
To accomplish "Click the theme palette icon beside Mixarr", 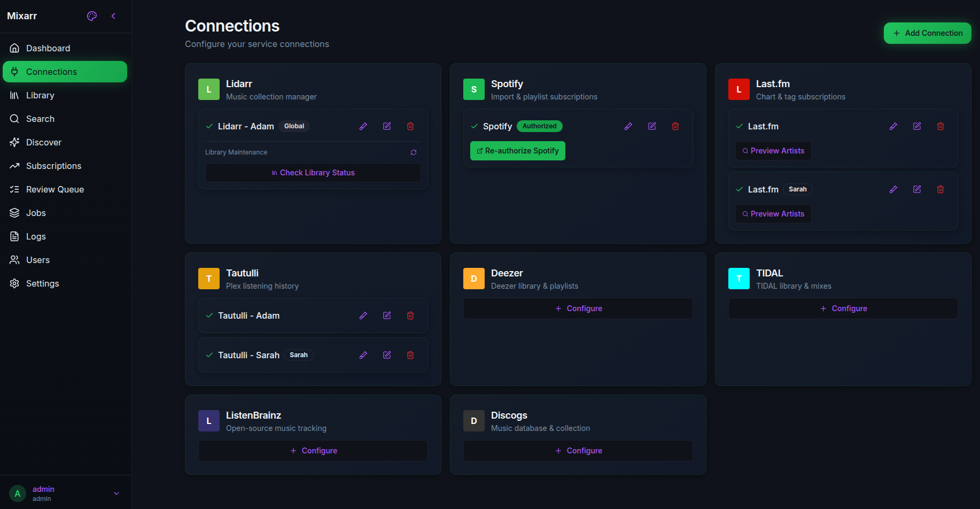I will tap(92, 16).
